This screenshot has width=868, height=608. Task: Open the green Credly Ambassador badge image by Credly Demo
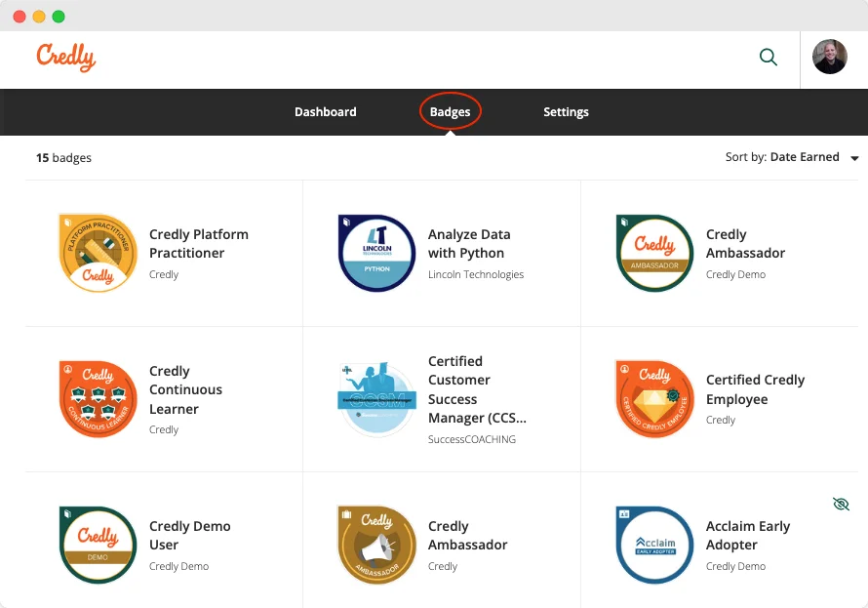click(x=654, y=253)
